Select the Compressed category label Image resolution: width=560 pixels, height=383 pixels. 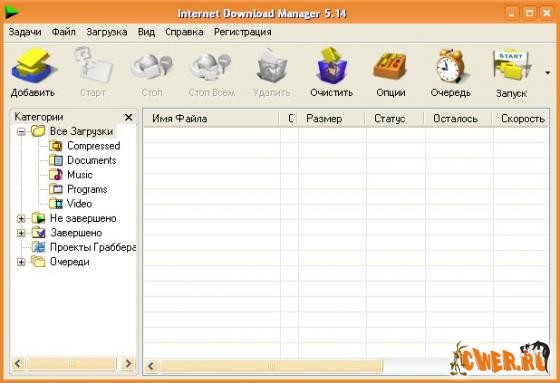point(94,146)
